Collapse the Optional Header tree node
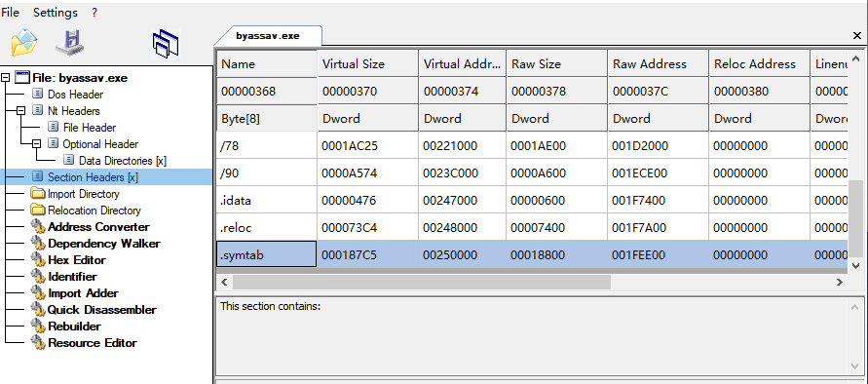 [x=37, y=144]
